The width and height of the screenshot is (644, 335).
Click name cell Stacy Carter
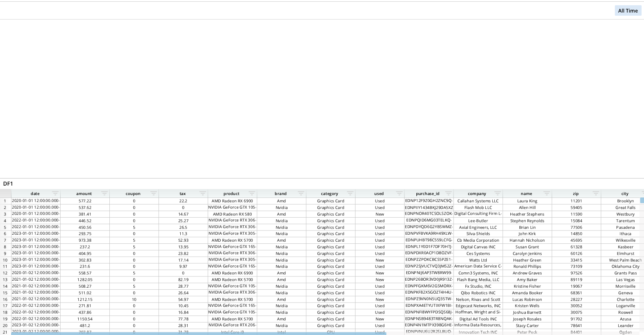[x=527, y=326]
